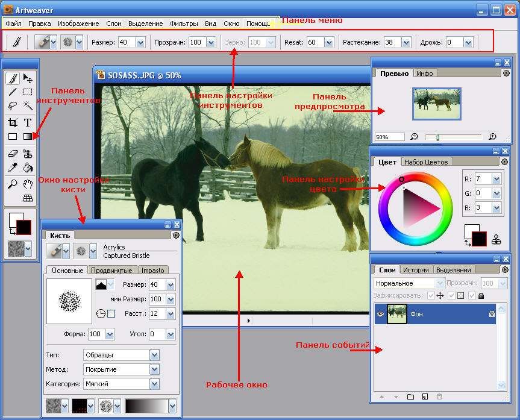Open Растекание value dropdown

(406, 42)
